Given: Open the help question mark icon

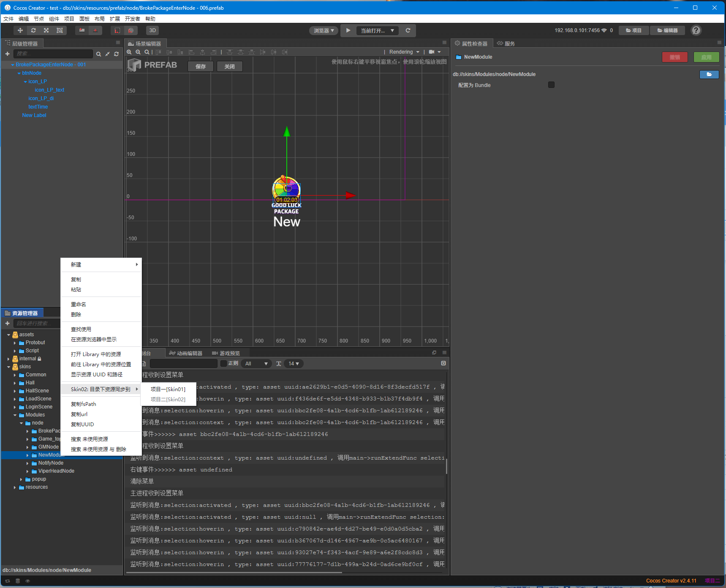Looking at the screenshot, I should point(696,30).
